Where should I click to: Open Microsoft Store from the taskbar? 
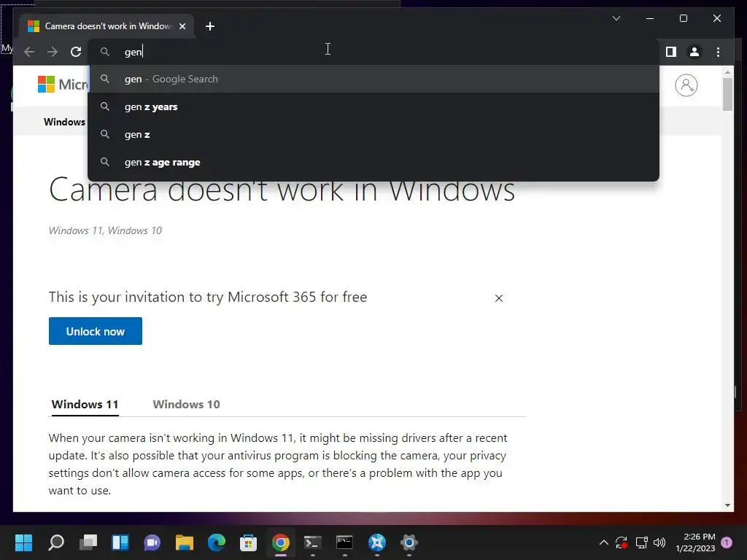point(248,542)
